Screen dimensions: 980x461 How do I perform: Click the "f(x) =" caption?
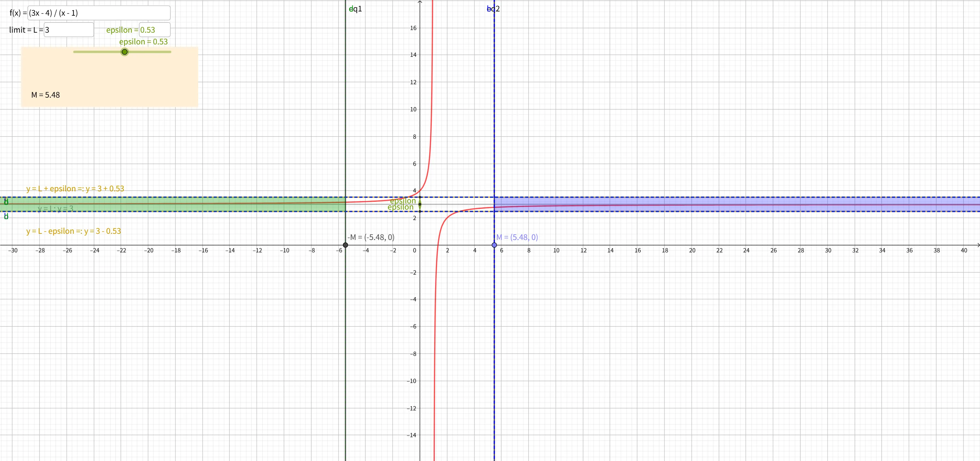(18, 13)
